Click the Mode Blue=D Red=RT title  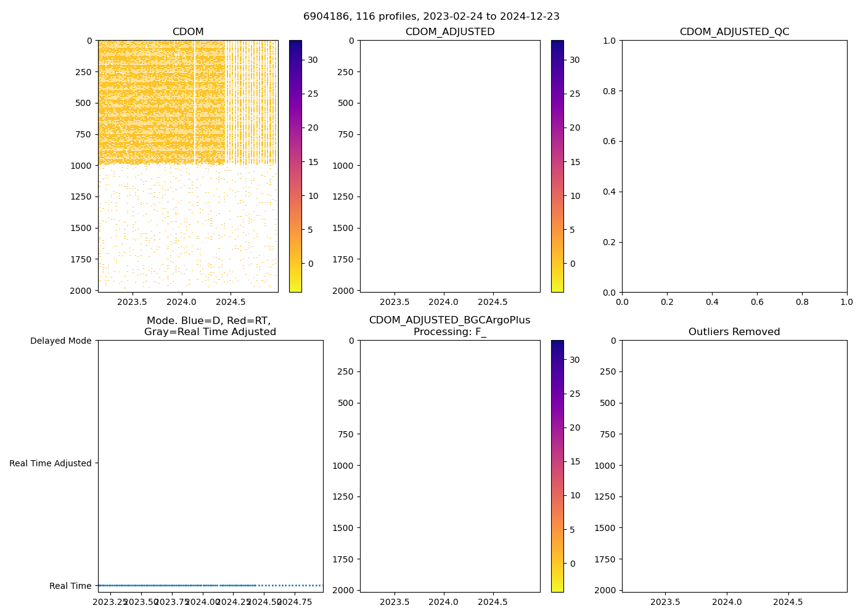pyautogui.click(x=210, y=326)
